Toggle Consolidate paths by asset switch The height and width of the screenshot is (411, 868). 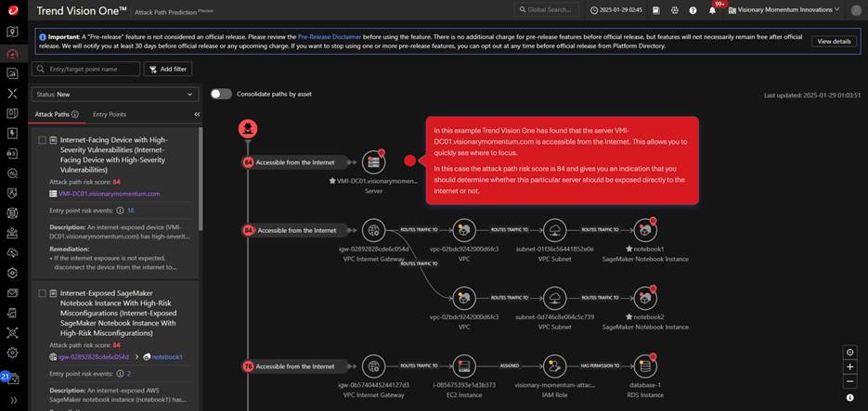221,94
